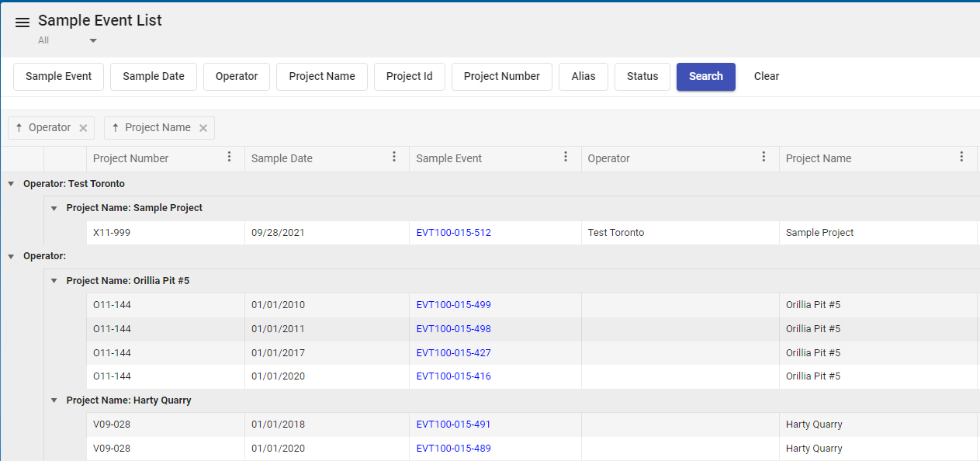980x461 pixels.
Task: Collapse the Operator: Test Toronto group
Action: (11, 184)
